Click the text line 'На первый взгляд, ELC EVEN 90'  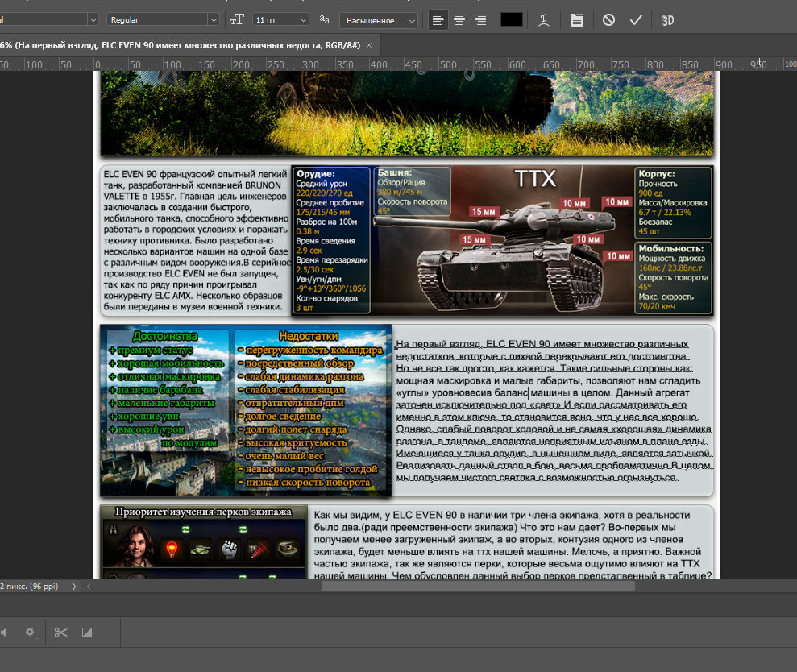[542, 344]
